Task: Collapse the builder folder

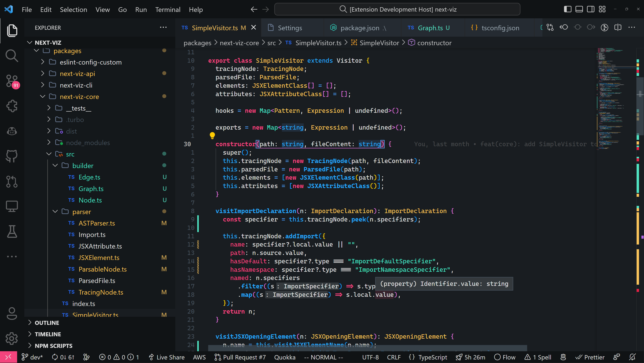Action: 100,166
